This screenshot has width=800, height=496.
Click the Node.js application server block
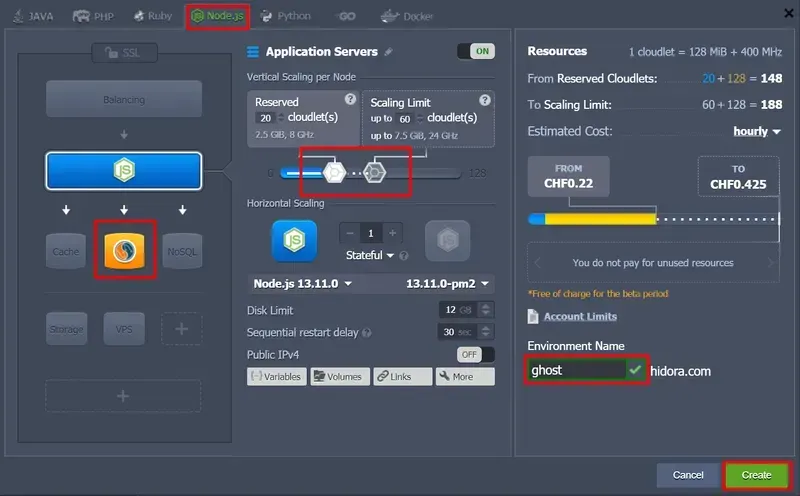(x=124, y=171)
